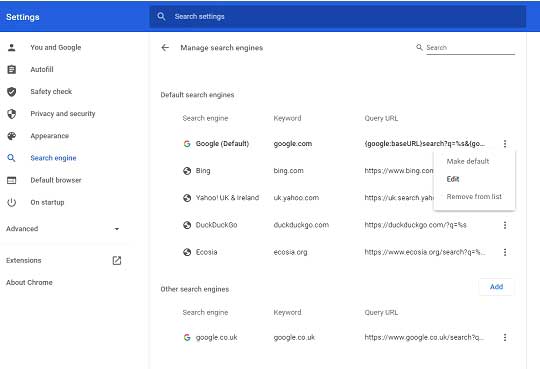Click the Privacy and security shield icon
540x369 pixels.
12,114
